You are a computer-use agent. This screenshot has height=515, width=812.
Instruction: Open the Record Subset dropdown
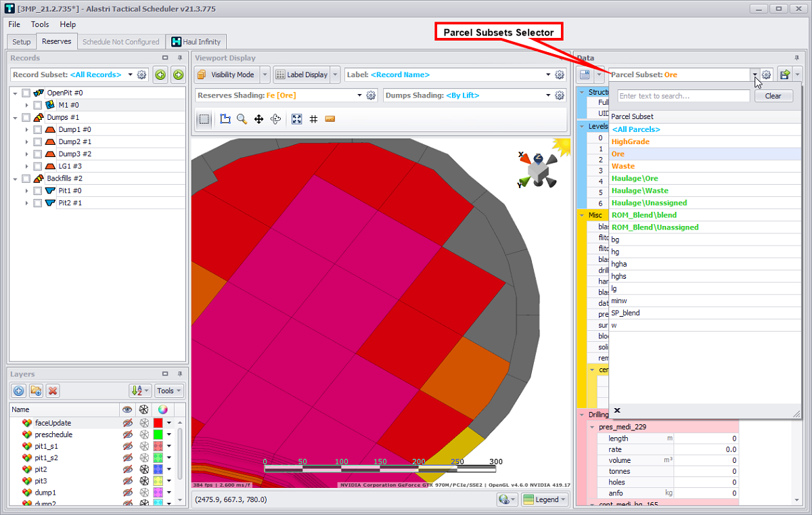(x=129, y=75)
